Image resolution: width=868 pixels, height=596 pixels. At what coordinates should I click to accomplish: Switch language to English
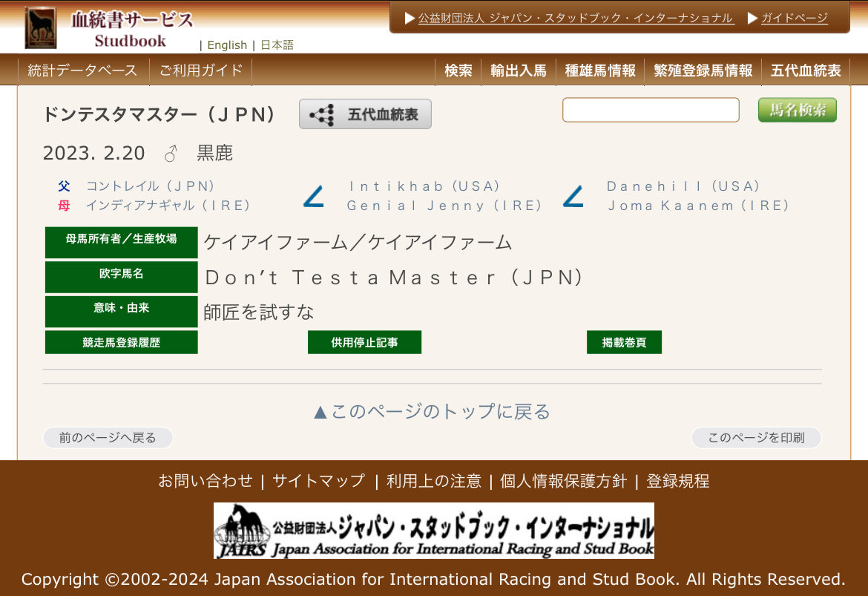(x=227, y=45)
